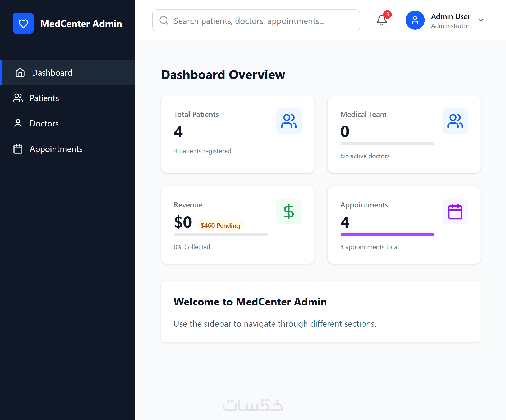Click the Total Patients card icon
This screenshot has width=506, height=420.
tap(289, 121)
